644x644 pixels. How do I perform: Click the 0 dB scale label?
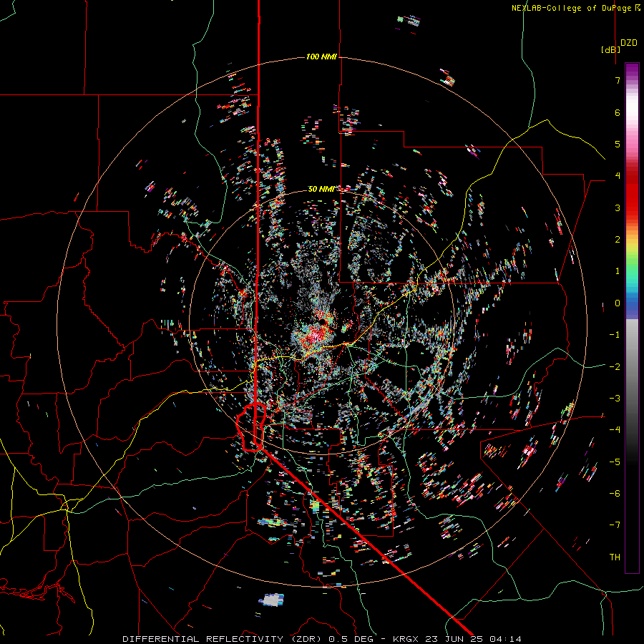618,303
